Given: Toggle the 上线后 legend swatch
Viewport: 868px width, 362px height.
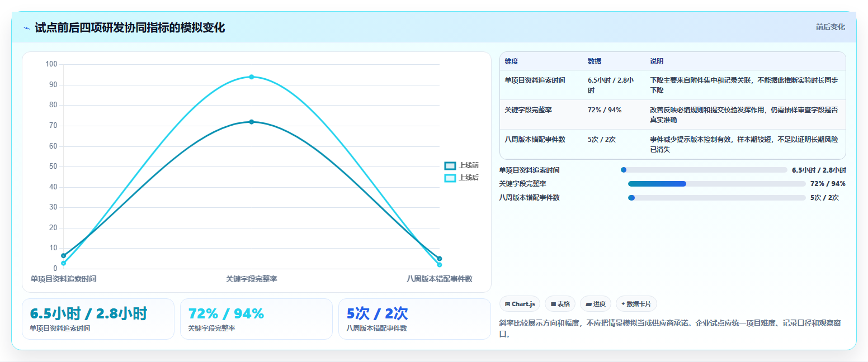Looking at the screenshot, I should click(450, 178).
